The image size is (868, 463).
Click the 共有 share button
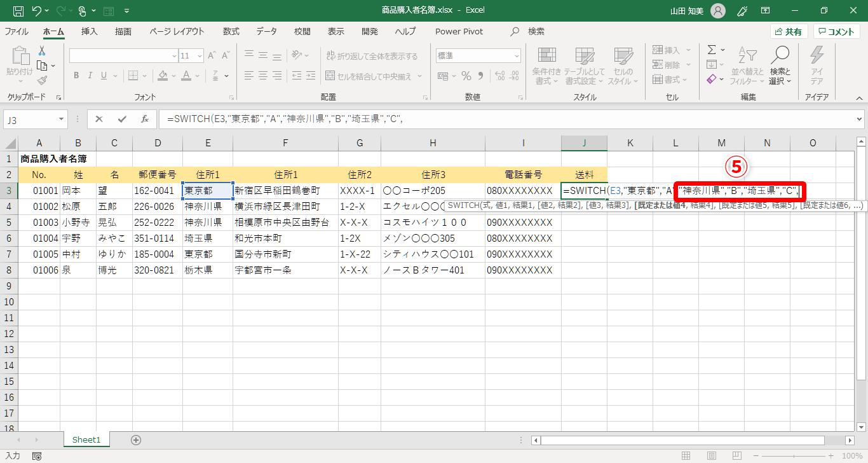pyautogui.click(x=789, y=32)
